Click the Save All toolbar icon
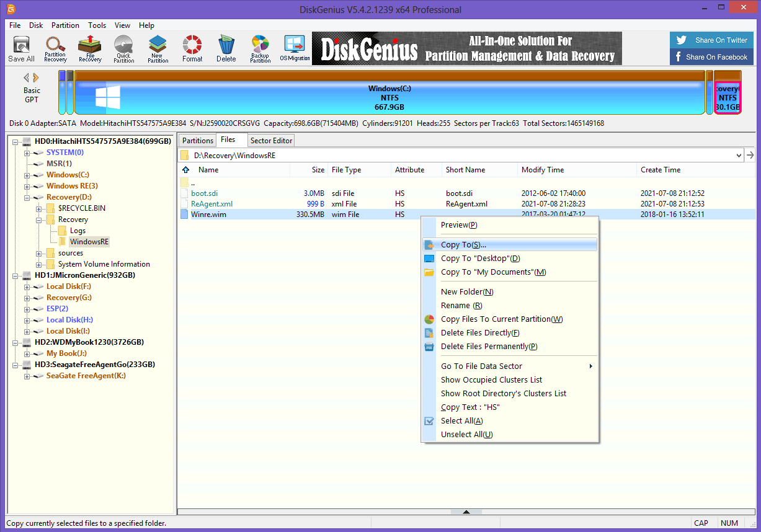 (x=21, y=49)
